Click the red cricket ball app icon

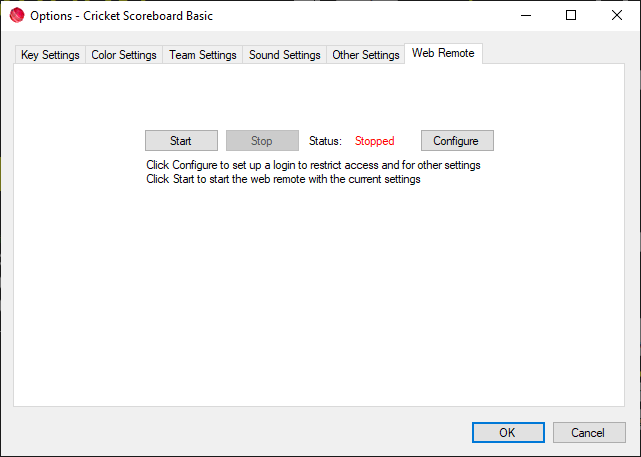tap(16, 16)
